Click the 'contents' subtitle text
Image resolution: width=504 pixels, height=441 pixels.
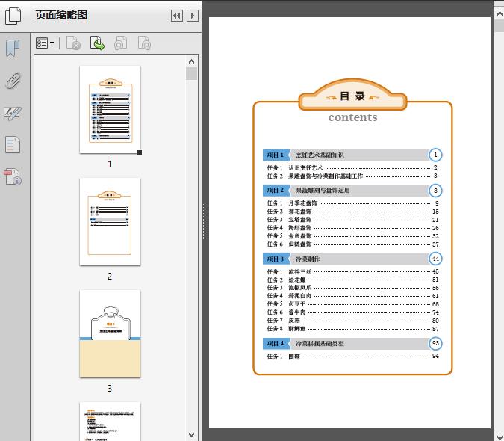[x=352, y=117]
